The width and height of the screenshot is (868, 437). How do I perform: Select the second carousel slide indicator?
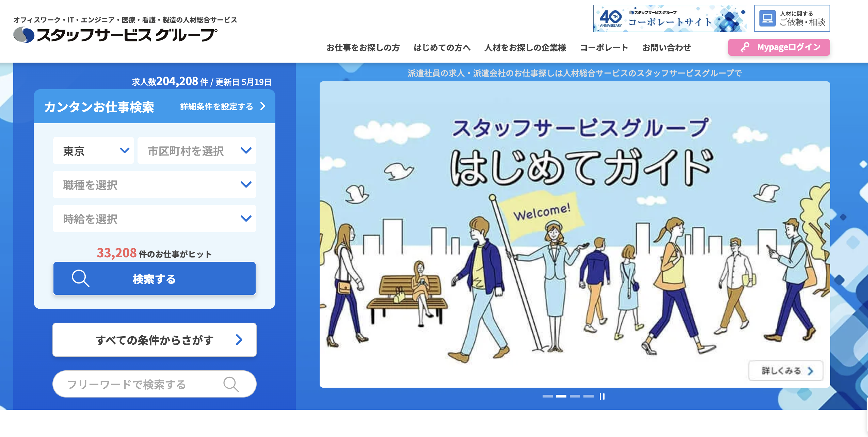click(x=561, y=396)
